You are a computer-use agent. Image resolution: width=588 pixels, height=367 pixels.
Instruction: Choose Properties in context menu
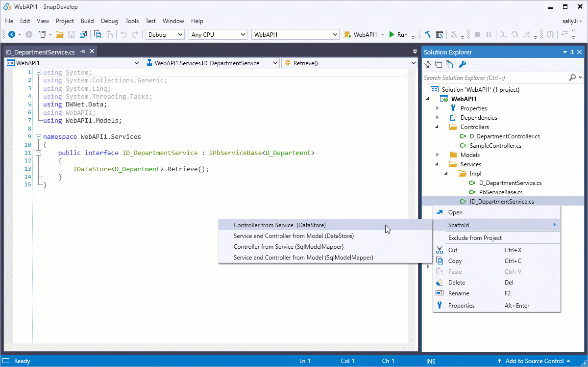point(497,306)
